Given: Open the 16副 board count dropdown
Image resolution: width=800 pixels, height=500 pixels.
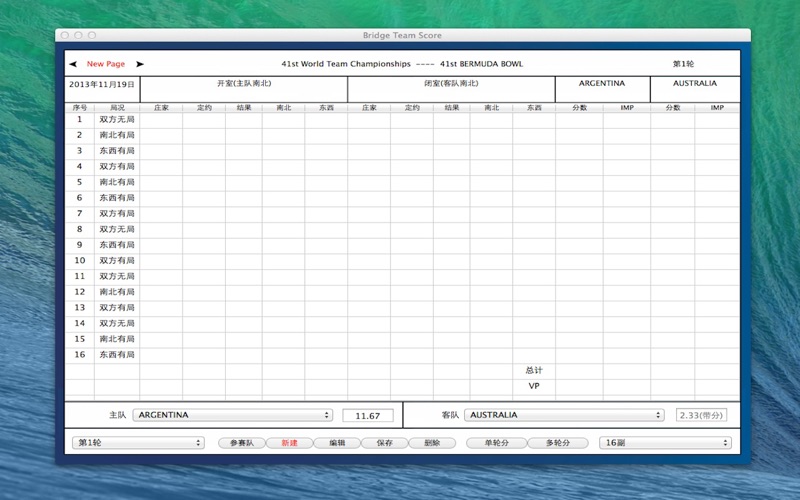Looking at the screenshot, I should pos(665,443).
